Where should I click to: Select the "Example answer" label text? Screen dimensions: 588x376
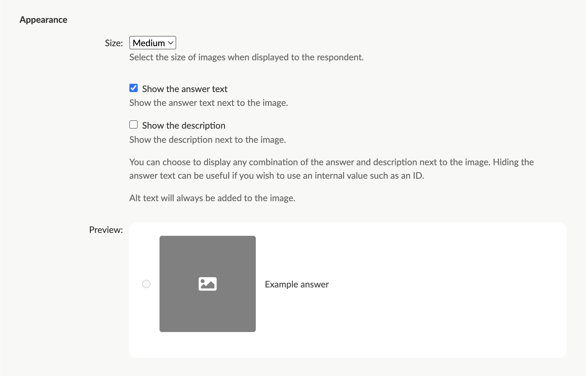[x=296, y=284]
